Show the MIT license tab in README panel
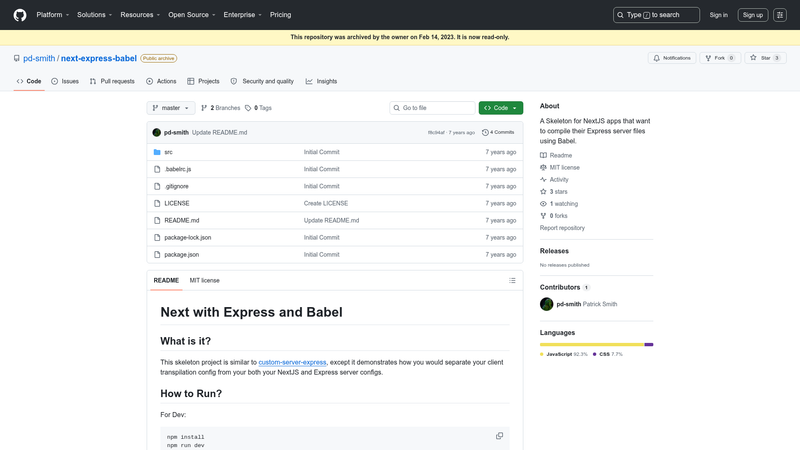800x450 pixels. tap(205, 281)
